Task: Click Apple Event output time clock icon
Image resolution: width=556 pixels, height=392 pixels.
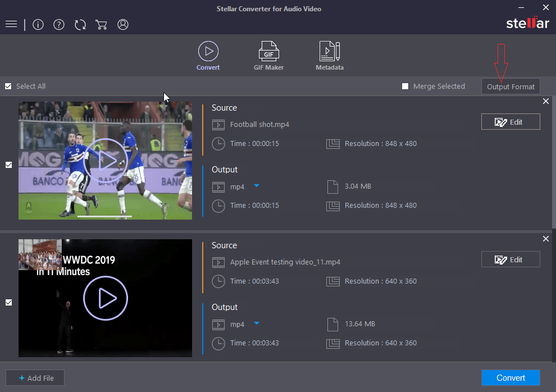Action: pos(218,344)
